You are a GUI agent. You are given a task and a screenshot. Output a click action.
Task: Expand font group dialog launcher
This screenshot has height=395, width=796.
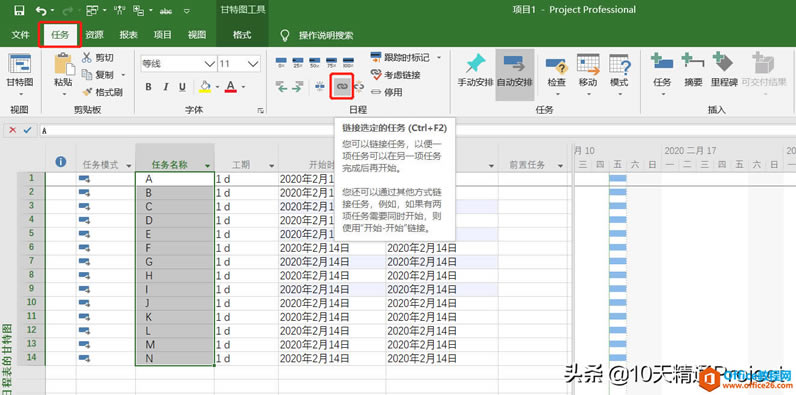pyautogui.click(x=260, y=110)
